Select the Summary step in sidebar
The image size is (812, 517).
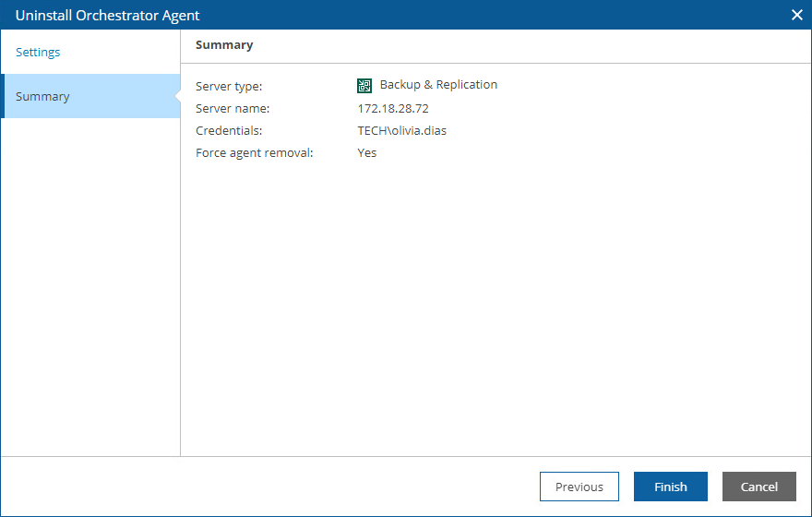coord(42,97)
